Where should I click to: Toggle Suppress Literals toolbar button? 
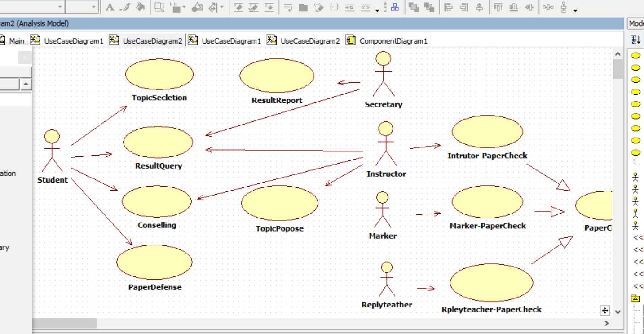[269, 7]
